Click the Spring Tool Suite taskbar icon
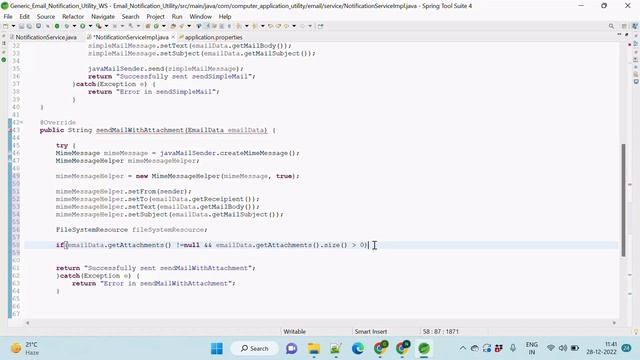This screenshot has height=360, width=640. point(424,349)
